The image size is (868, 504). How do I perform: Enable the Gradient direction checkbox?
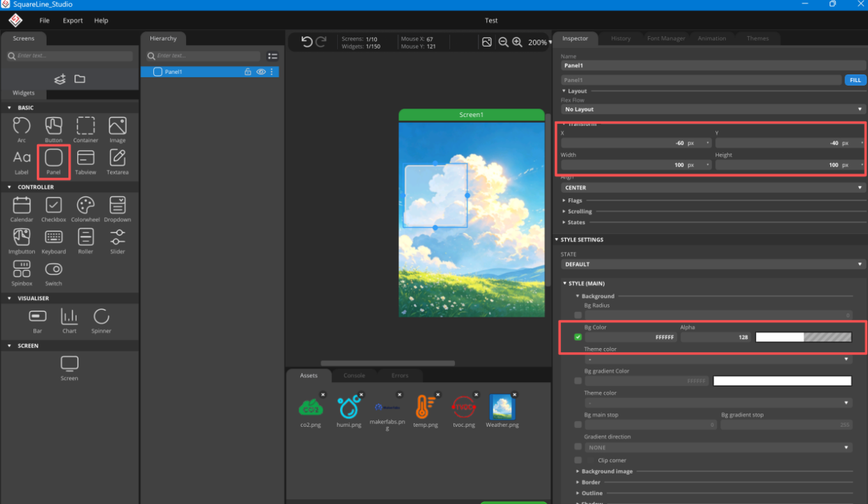pos(578,447)
